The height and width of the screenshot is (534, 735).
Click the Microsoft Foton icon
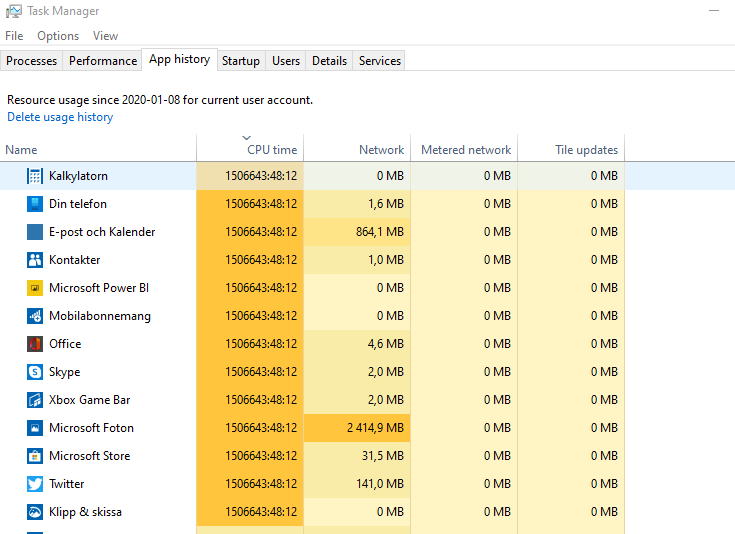pos(35,428)
